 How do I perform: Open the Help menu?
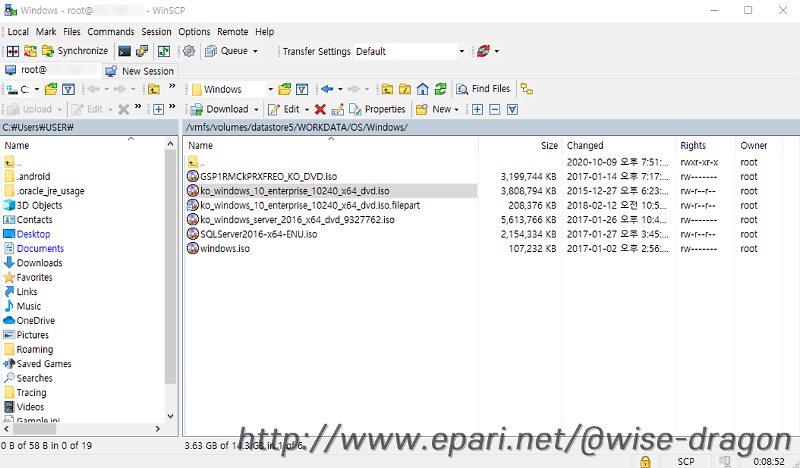(264, 32)
